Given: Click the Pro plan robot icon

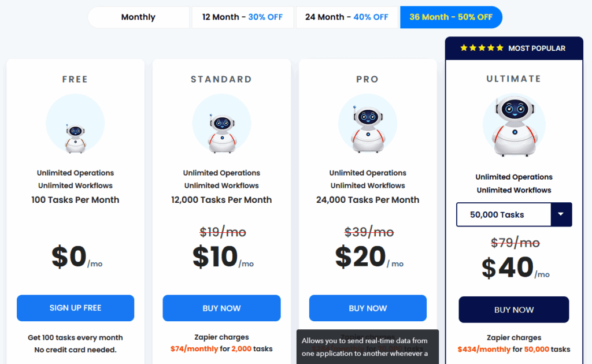Looking at the screenshot, I should 368,129.
